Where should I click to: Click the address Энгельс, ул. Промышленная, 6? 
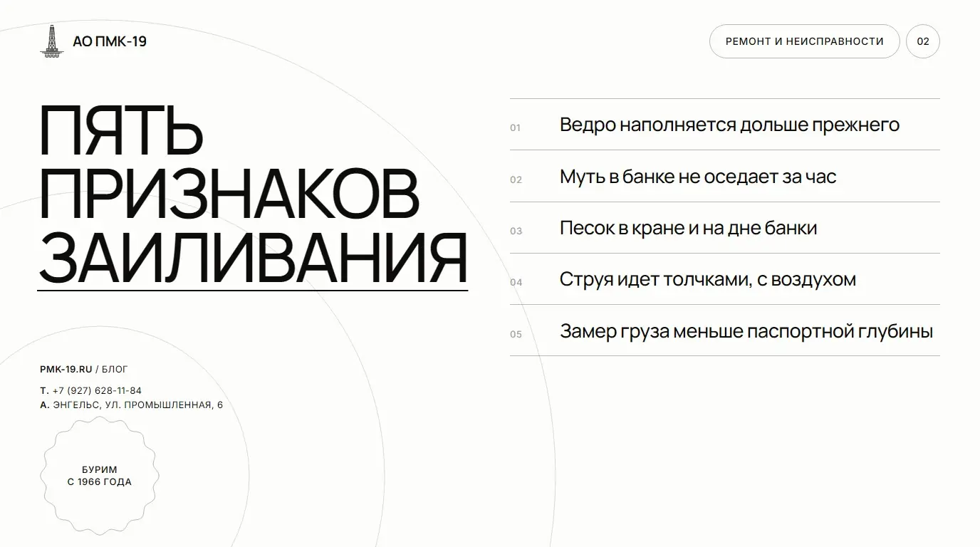(x=138, y=405)
